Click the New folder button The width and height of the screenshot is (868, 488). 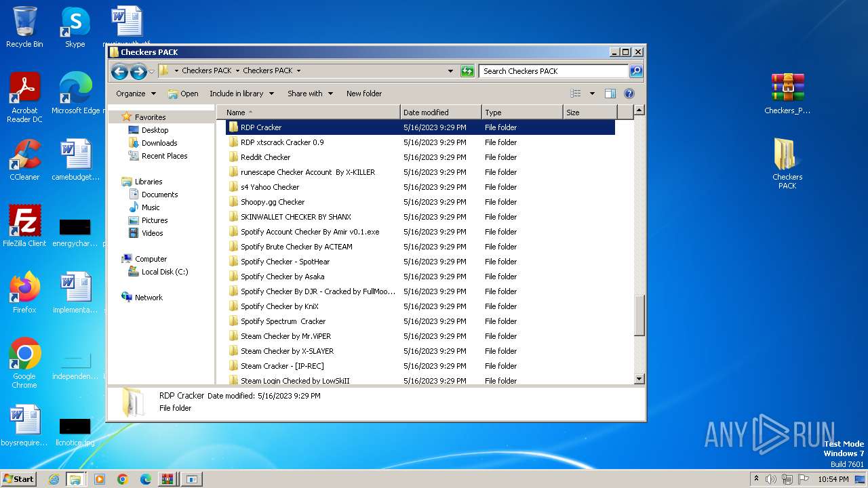click(364, 94)
